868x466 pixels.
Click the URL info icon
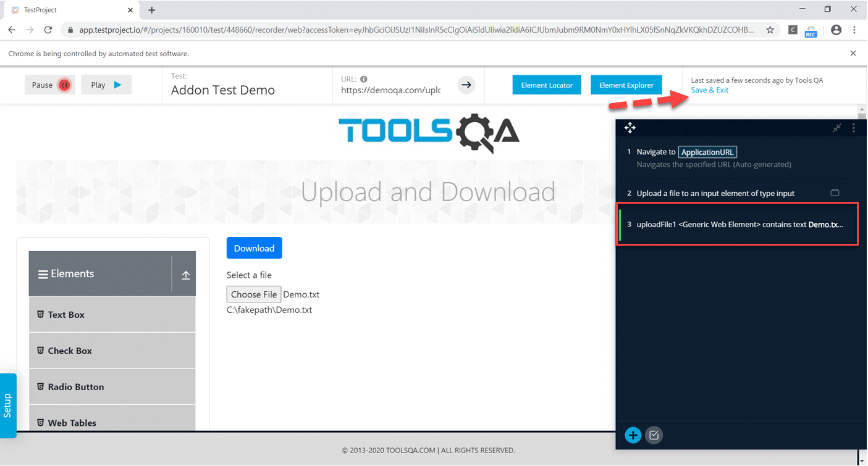[x=364, y=79]
